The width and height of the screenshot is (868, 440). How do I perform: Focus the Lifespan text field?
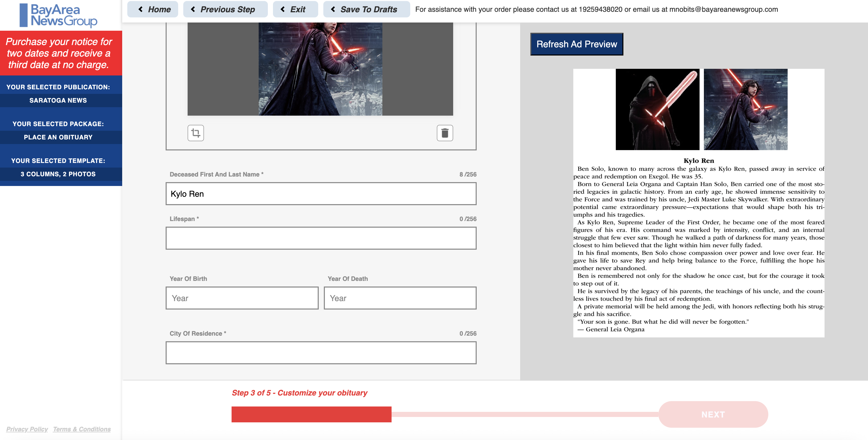click(321, 238)
